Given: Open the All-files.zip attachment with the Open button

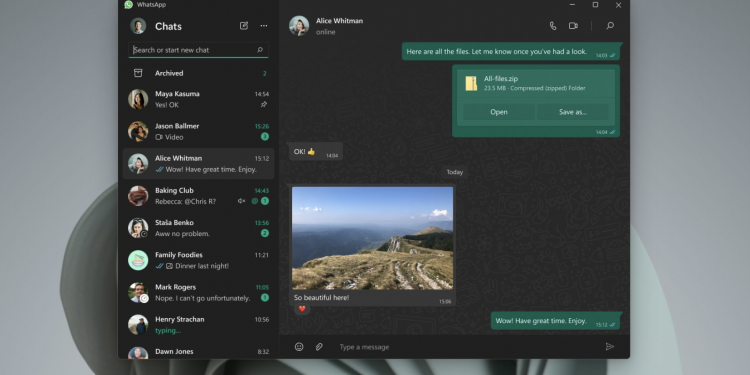Looking at the screenshot, I should 499,112.
